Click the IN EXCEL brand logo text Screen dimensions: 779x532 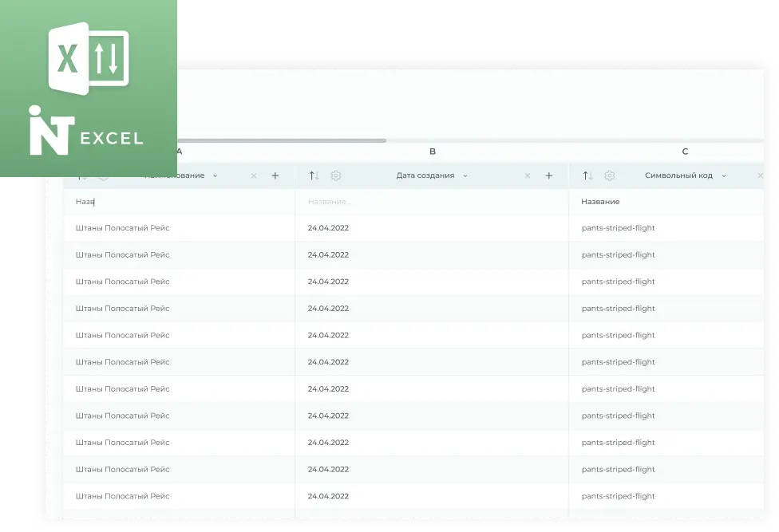point(86,133)
